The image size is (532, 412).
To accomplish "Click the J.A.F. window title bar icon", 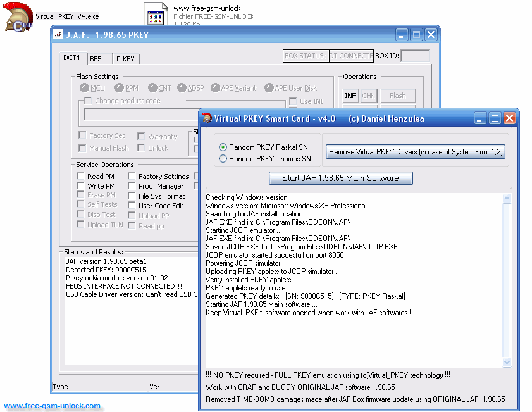I will point(58,35).
